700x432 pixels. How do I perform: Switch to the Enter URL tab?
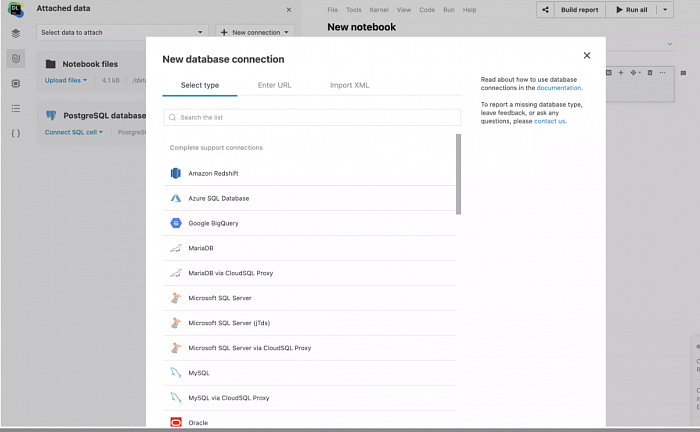coord(275,85)
